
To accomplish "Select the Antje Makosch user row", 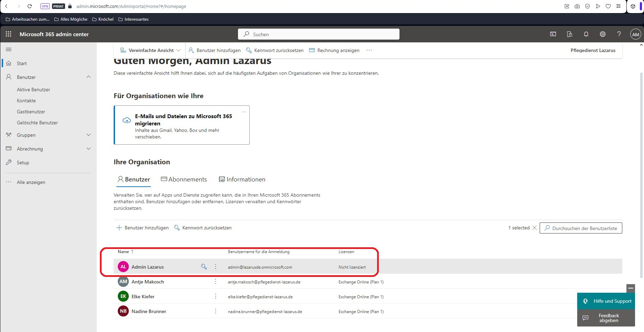I will click(x=148, y=282).
